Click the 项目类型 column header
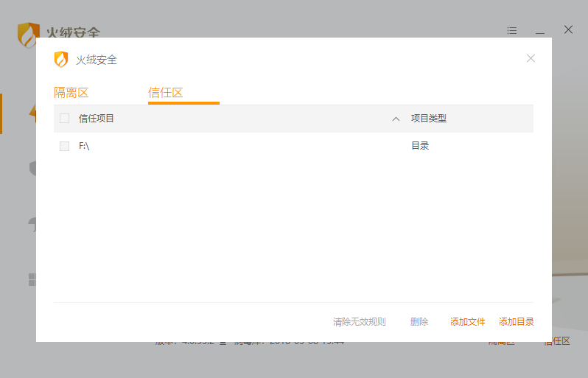Viewport: 588px width, 378px height. point(429,119)
